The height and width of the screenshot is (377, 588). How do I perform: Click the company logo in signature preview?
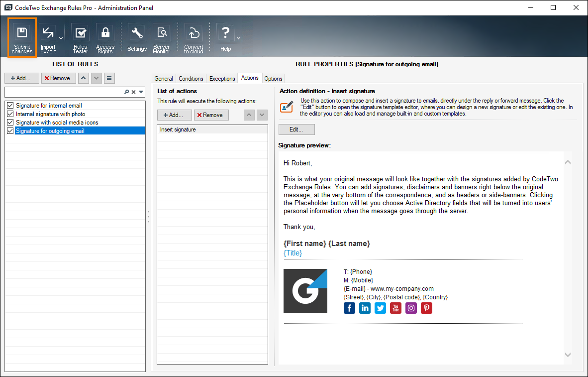[305, 291]
